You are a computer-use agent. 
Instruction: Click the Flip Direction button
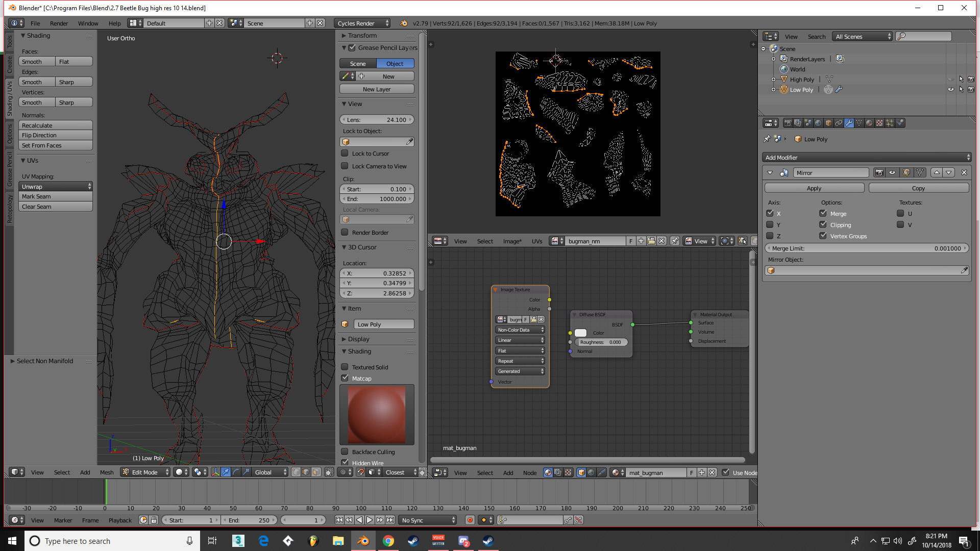(56, 135)
